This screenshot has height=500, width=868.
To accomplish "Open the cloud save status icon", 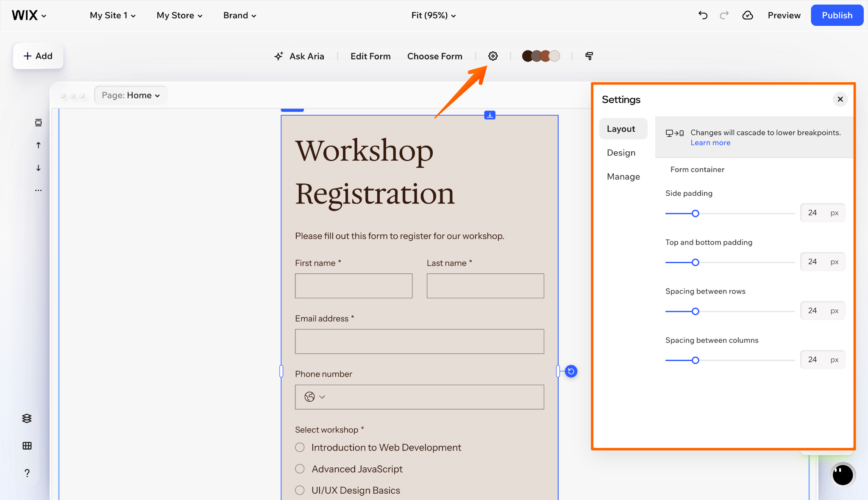I will [748, 15].
